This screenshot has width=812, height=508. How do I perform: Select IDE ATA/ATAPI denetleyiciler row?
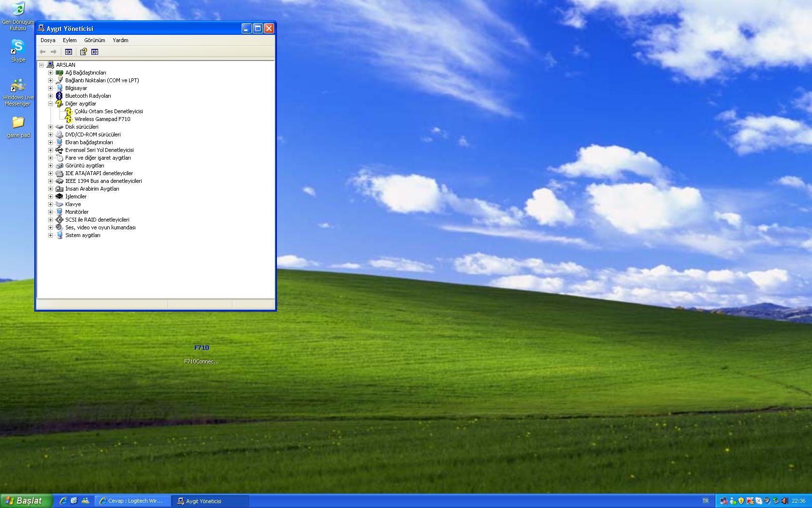coord(99,173)
